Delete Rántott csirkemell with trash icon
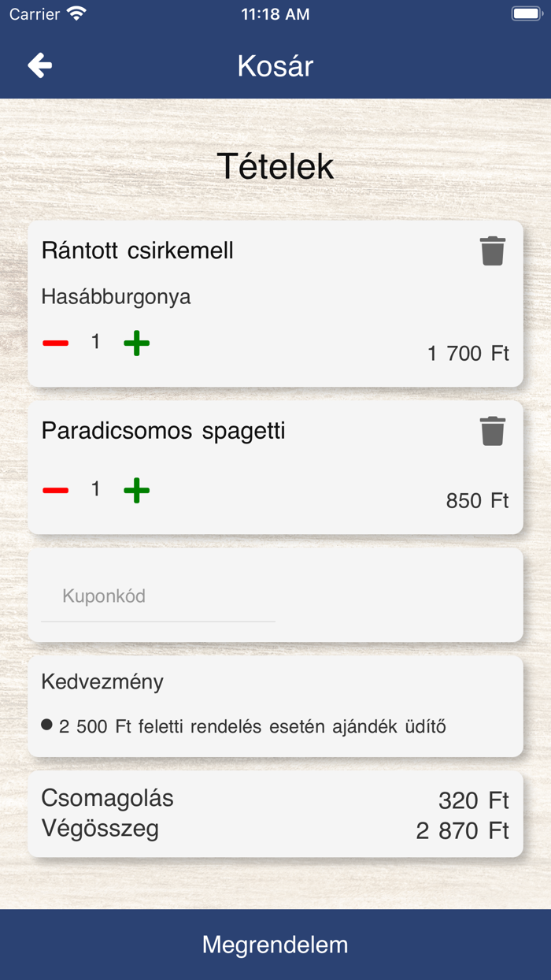 492,251
